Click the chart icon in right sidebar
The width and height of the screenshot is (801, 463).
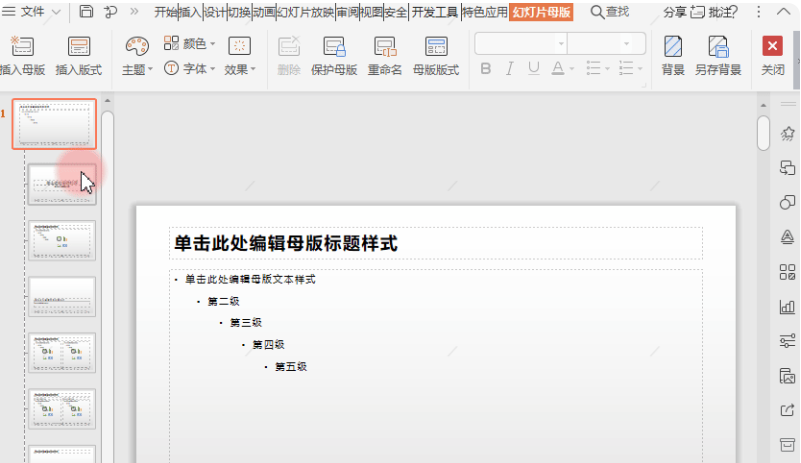click(787, 307)
